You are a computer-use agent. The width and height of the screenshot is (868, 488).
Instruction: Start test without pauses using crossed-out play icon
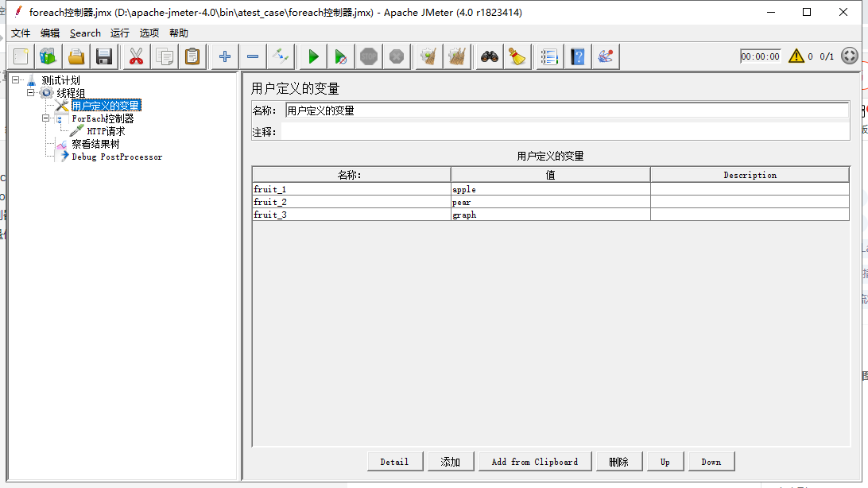341,56
